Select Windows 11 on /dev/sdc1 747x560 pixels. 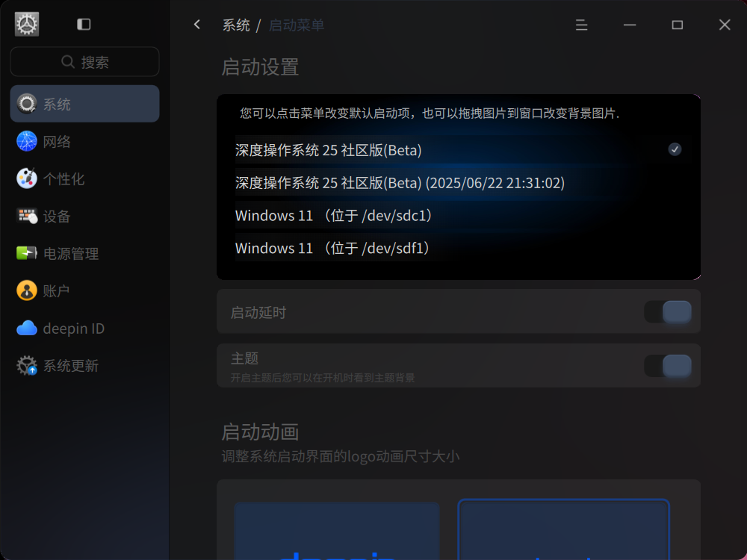463,215
